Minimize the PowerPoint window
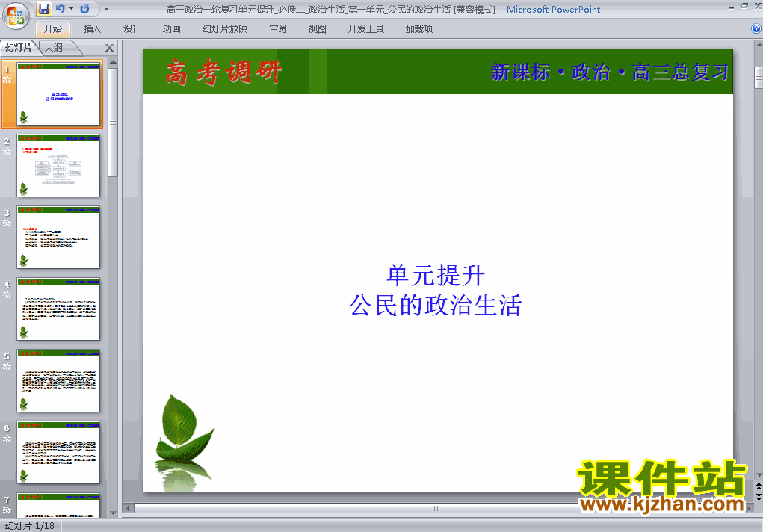 click(731, 7)
